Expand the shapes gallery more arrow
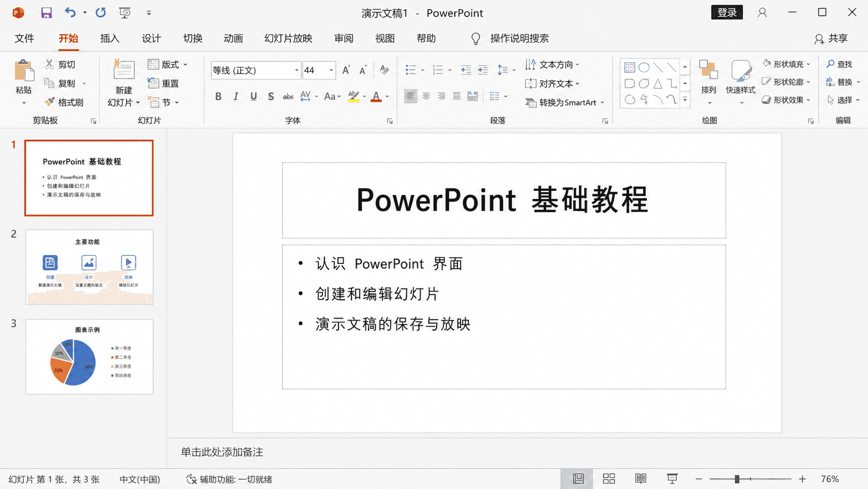 pos(685,100)
